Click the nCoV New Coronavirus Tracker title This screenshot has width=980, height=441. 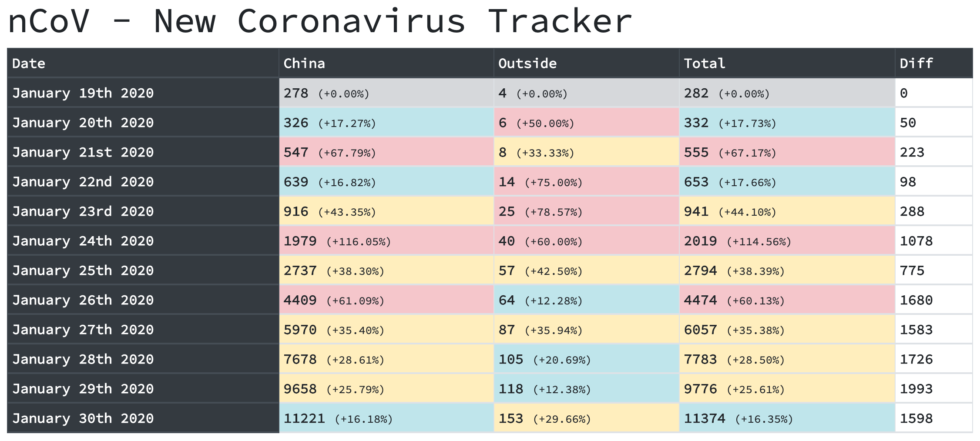coord(320,22)
